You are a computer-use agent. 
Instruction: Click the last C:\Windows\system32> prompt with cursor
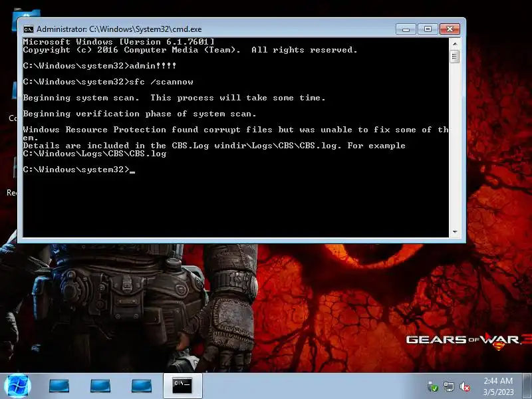(79, 170)
